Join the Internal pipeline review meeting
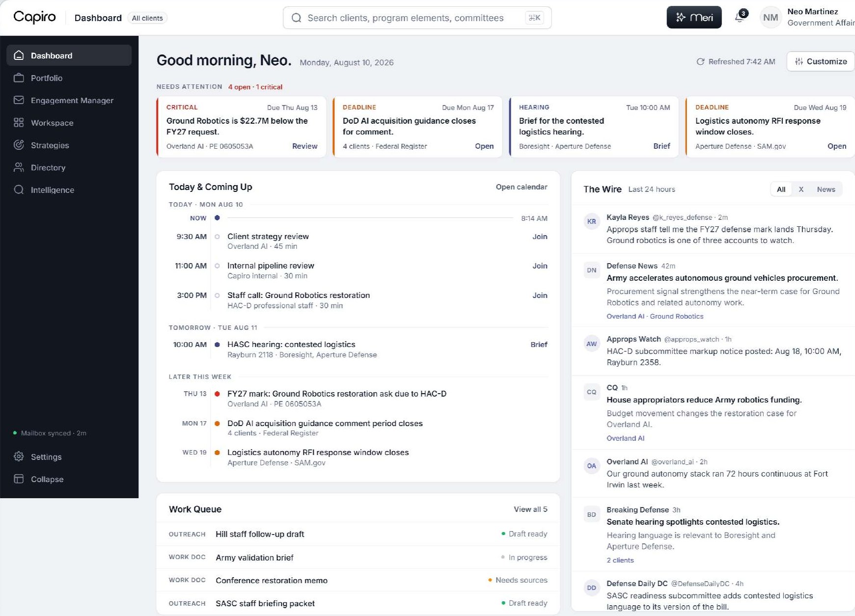This screenshot has height=616, width=855. coord(540,266)
